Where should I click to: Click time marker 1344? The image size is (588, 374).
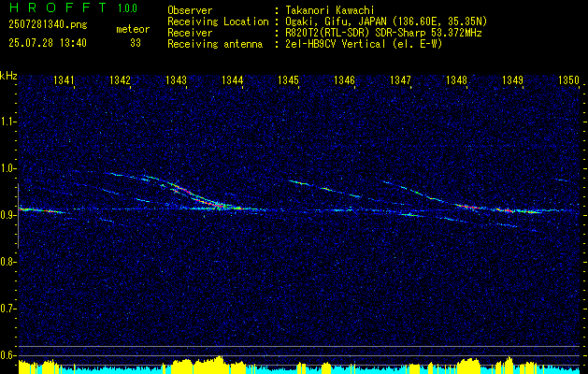tap(233, 80)
